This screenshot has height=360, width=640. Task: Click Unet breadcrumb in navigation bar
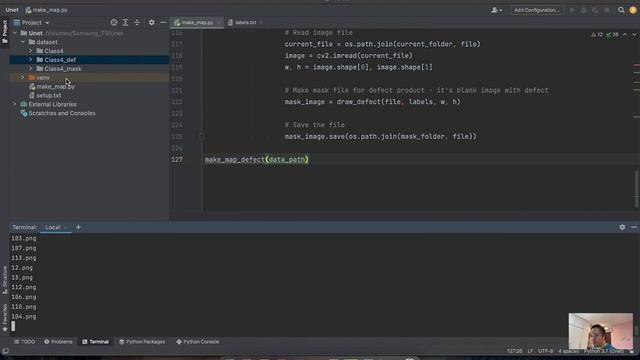12,10
